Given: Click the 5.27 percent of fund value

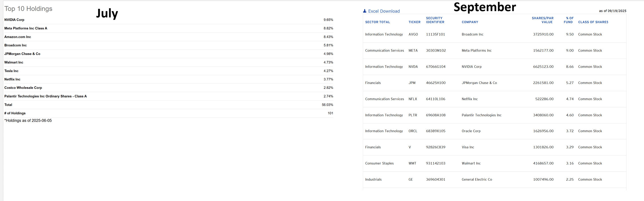Looking at the screenshot, I should click(570, 83).
